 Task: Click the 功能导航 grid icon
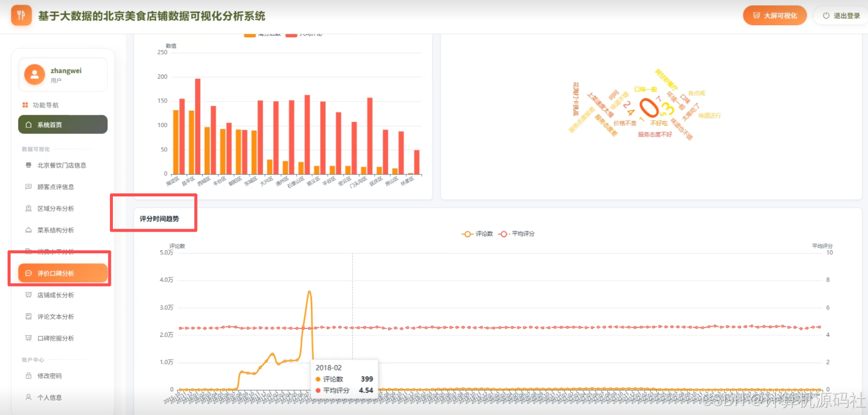click(25, 105)
